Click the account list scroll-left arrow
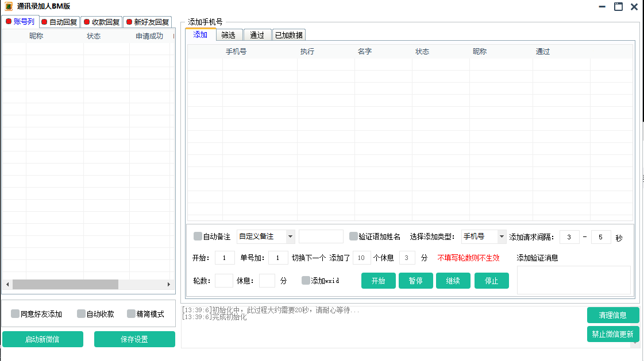The height and width of the screenshot is (361, 644). (x=7, y=284)
